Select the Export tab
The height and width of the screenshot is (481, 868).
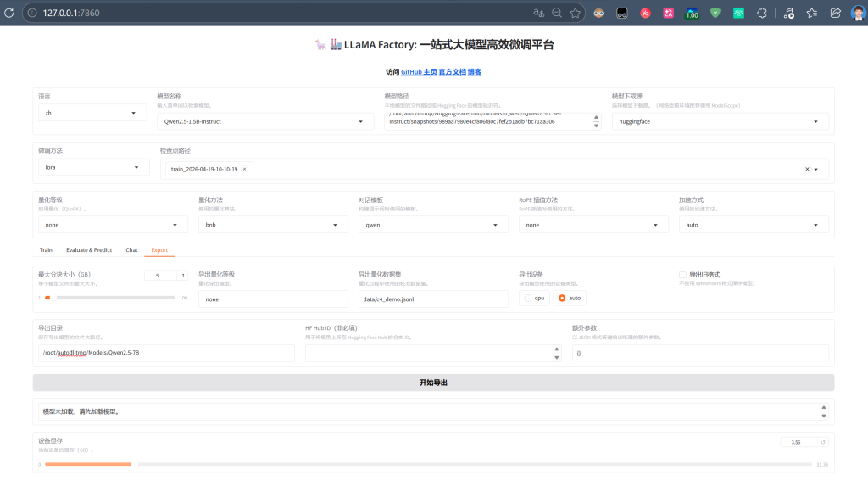[159, 250]
